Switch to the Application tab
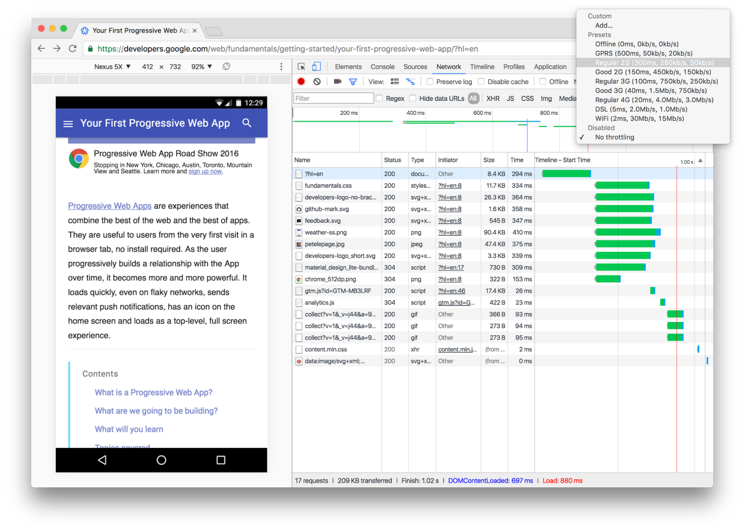 pyautogui.click(x=550, y=67)
